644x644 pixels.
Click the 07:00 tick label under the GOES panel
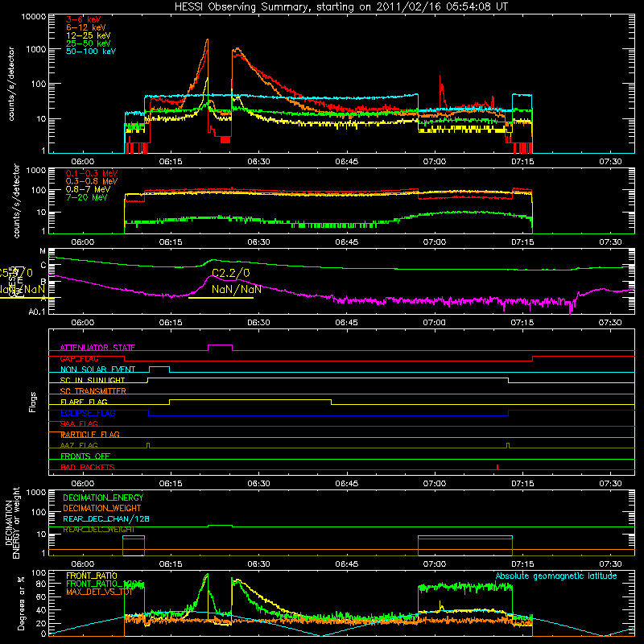[434, 323]
